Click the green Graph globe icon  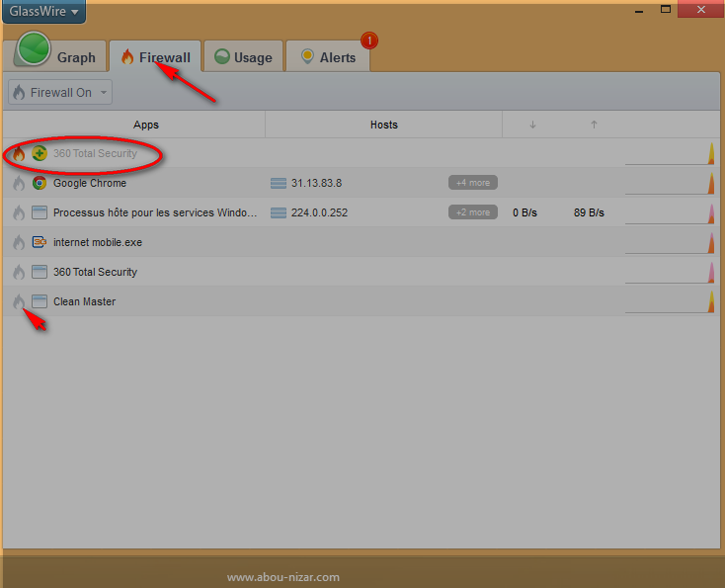pyautogui.click(x=34, y=48)
